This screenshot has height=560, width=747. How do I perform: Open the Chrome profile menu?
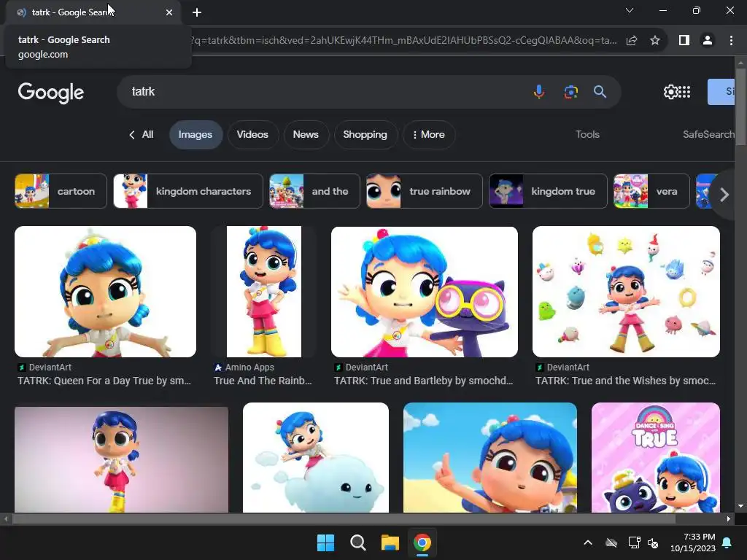point(708,41)
